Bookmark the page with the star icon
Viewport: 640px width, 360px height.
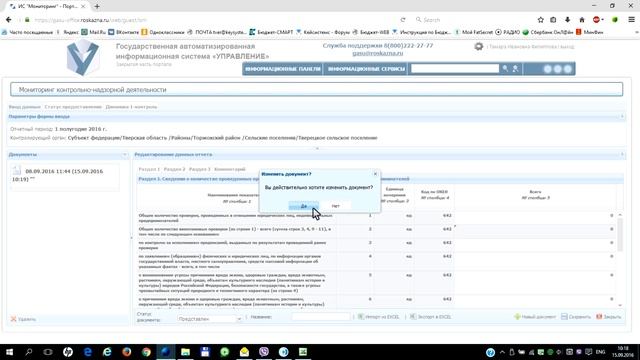541,20
